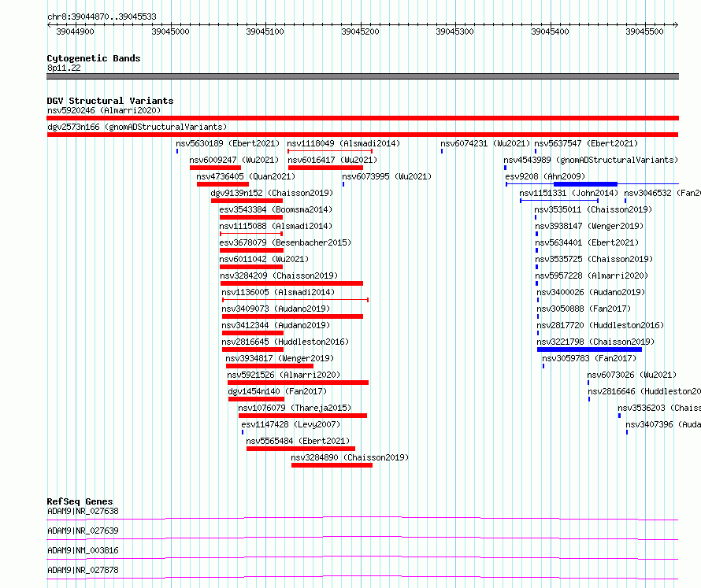Screen dimensions: 701x588
Task: Open nsv3400026 (Audano2019) entry
Action: [x=591, y=292]
